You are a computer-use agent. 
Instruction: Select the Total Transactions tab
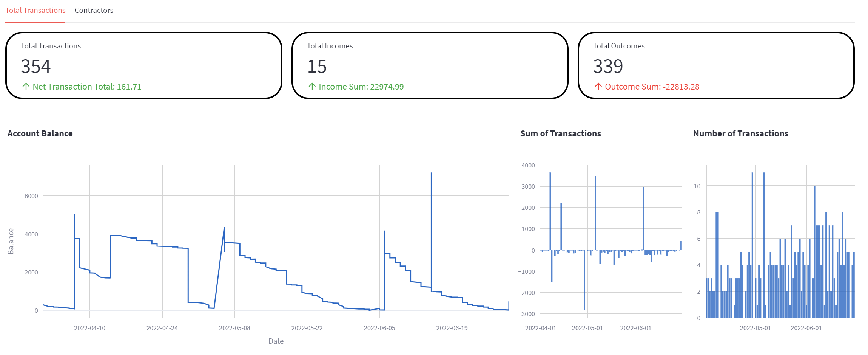pyautogui.click(x=35, y=11)
